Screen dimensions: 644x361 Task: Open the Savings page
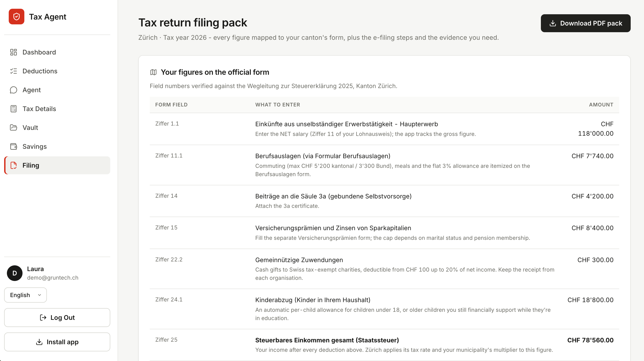tap(57, 146)
